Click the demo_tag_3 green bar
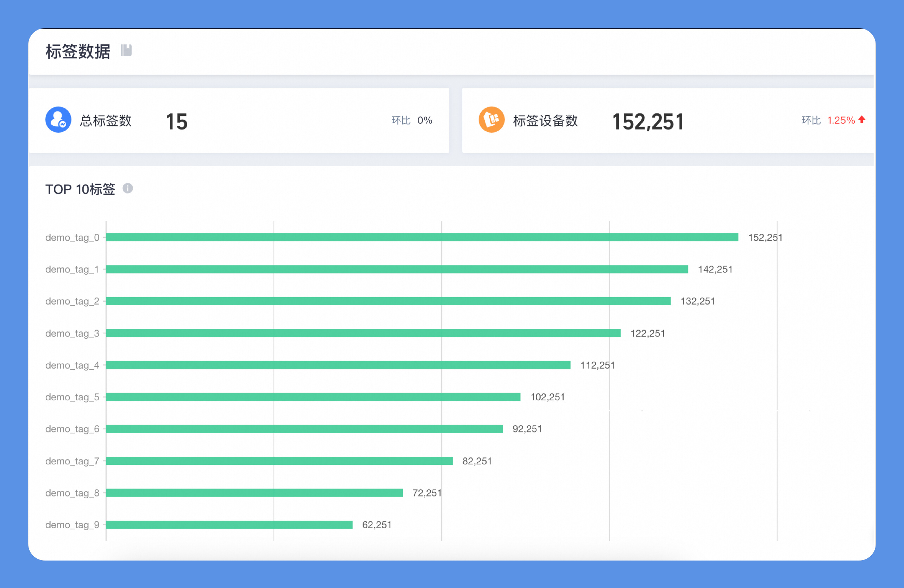This screenshot has width=904, height=588. click(363, 333)
